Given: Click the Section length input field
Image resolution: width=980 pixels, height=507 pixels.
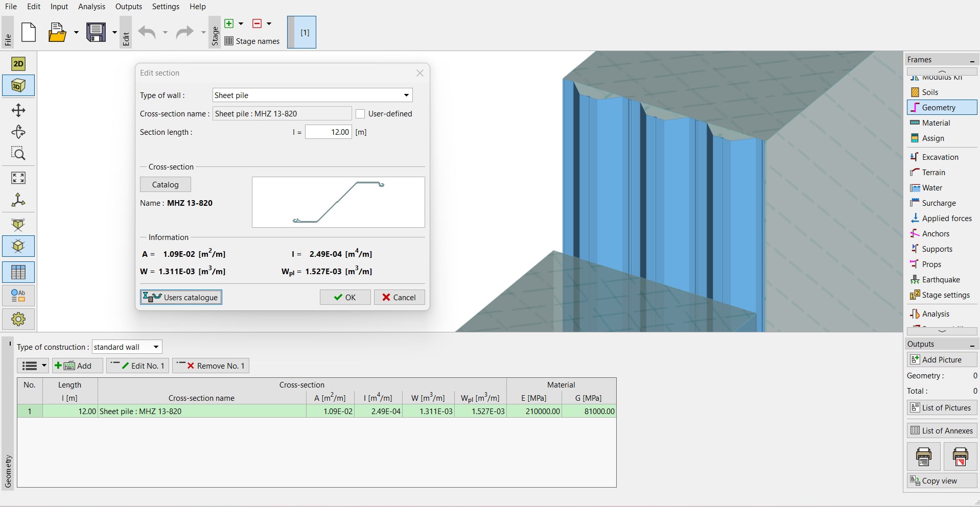Looking at the screenshot, I should [328, 132].
